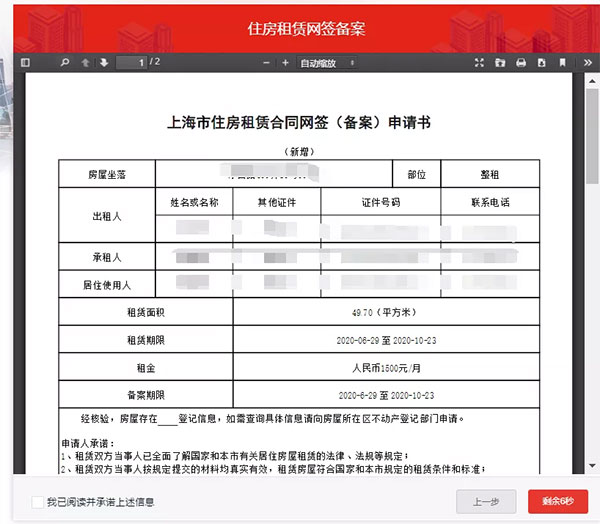Click the 住房租赁网签备案 header title
Screen dimensions: 600x524
306,29
